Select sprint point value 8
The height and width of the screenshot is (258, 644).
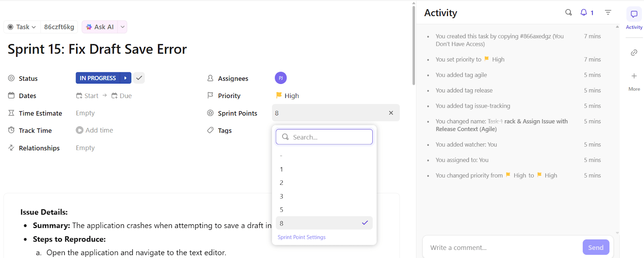pyautogui.click(x=324, y=223)
